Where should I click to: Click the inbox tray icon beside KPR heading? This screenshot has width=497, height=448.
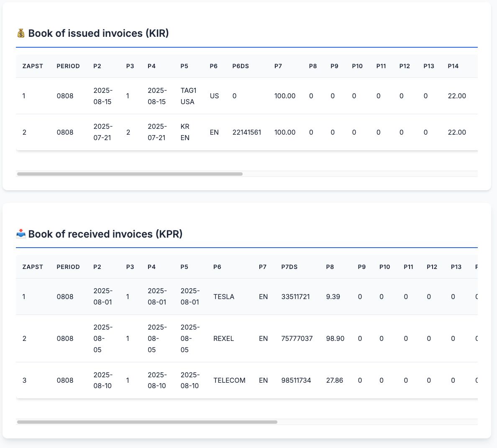[x=20, y=234]
